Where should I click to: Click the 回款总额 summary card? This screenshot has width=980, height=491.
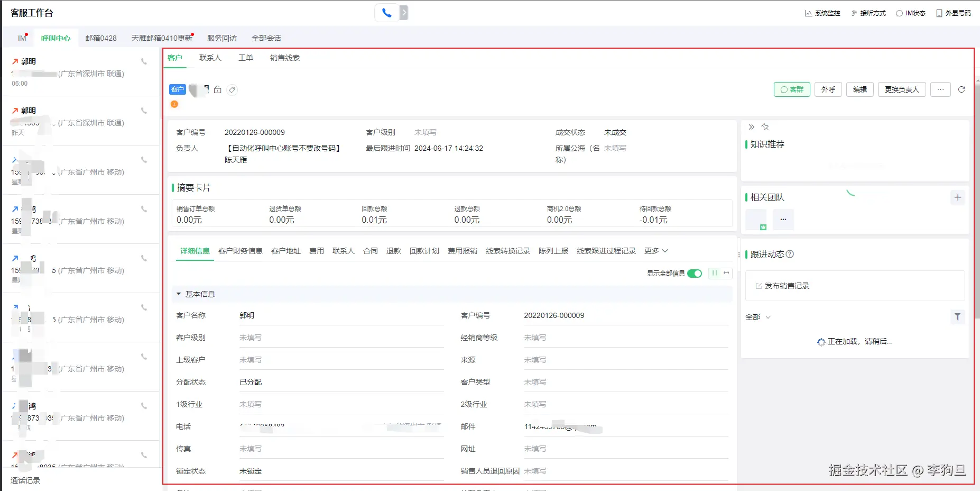pos(375,214)
